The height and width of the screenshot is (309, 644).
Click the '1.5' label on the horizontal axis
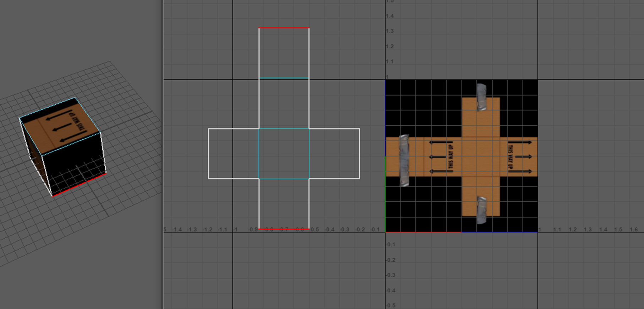pyautogui.click(x=618, y=229)
